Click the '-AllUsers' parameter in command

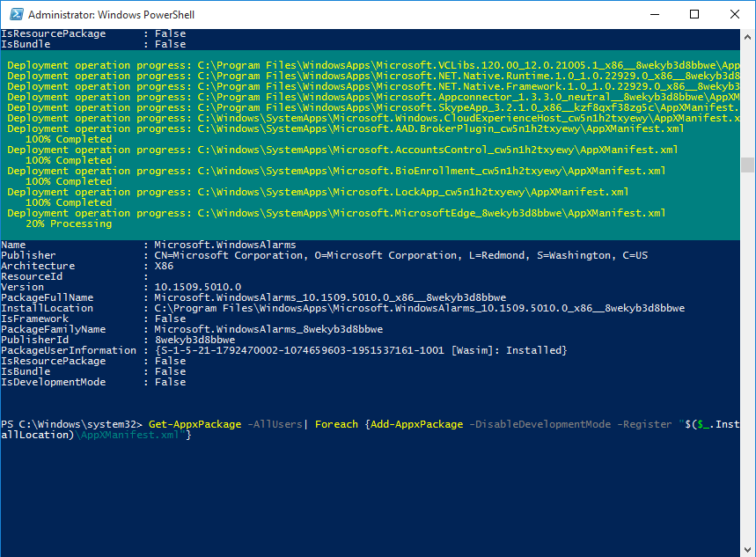(275, 425)
